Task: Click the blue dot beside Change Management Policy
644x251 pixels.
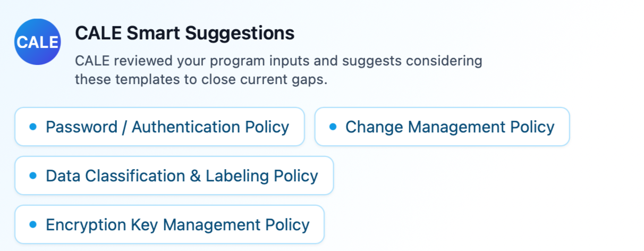Action: pos(333,127)
